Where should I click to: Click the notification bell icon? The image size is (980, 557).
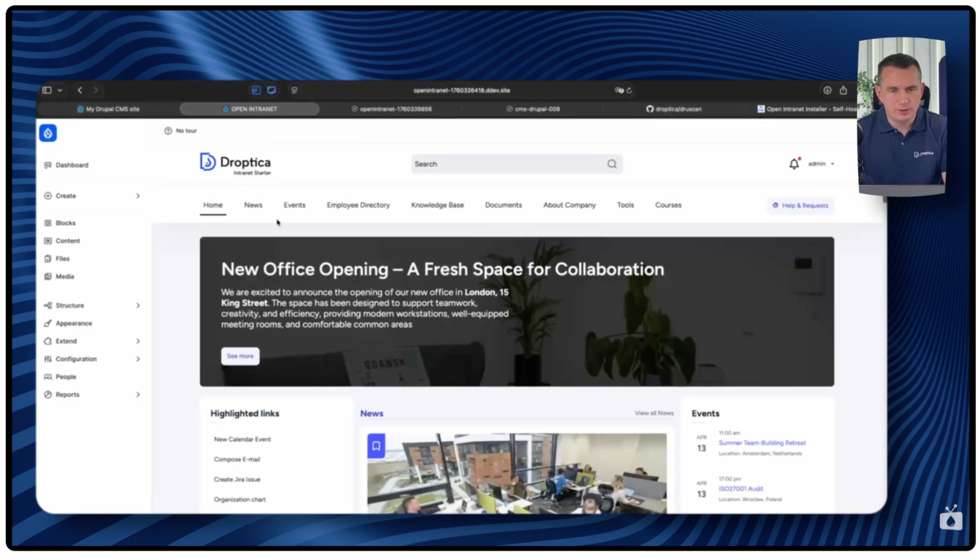click(794, 164)
